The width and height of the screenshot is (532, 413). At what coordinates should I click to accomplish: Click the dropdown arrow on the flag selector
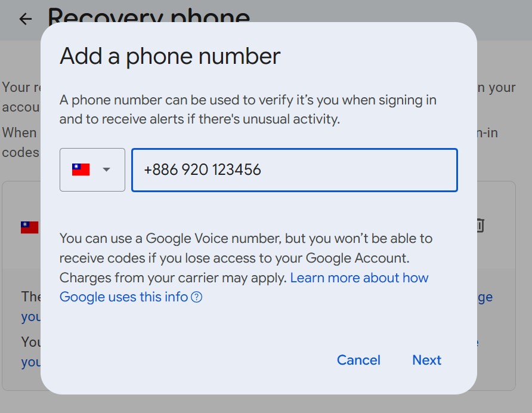[x=106, y=169]
